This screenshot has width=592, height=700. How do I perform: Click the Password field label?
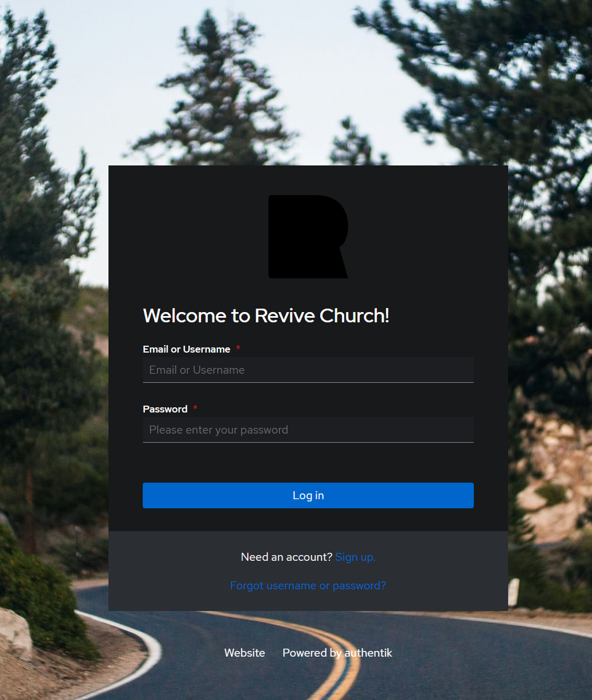coord(165,409)
